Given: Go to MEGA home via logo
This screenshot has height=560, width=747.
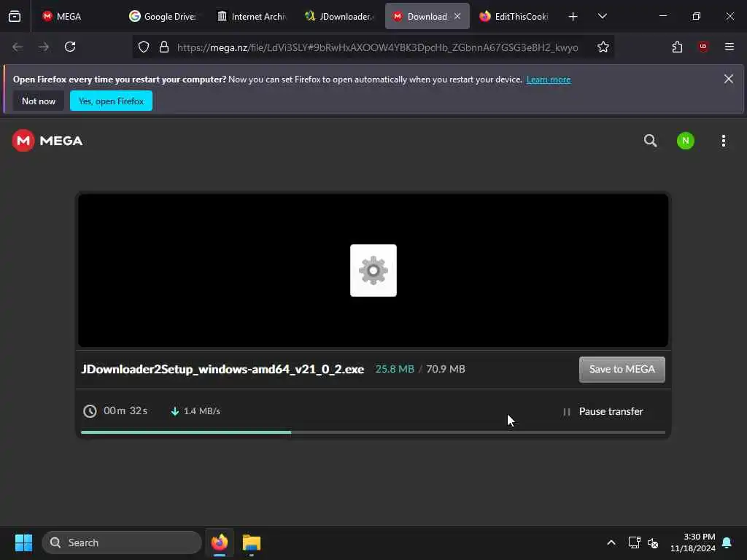Looking at the screenshot, I should click(x=47, y=141).
